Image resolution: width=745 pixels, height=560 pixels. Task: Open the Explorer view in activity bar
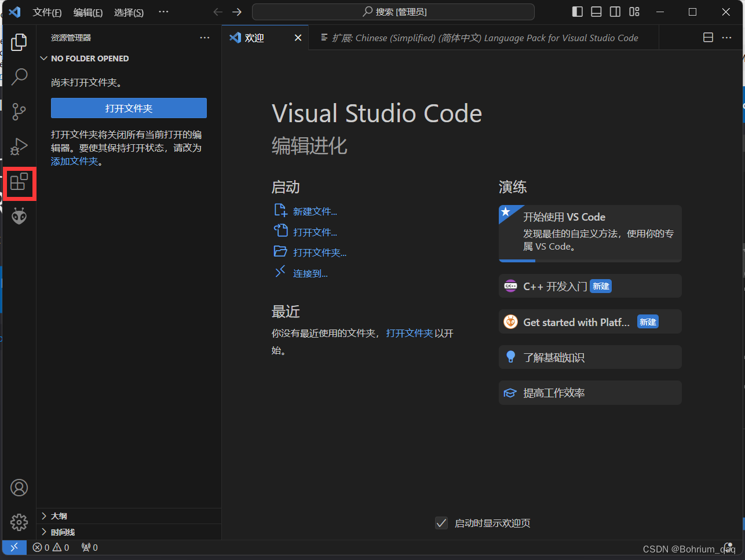point(19,42)
